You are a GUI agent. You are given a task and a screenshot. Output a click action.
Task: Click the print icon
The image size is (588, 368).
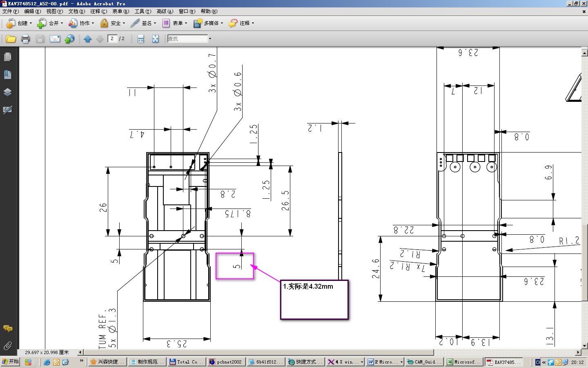click(25, 39)
